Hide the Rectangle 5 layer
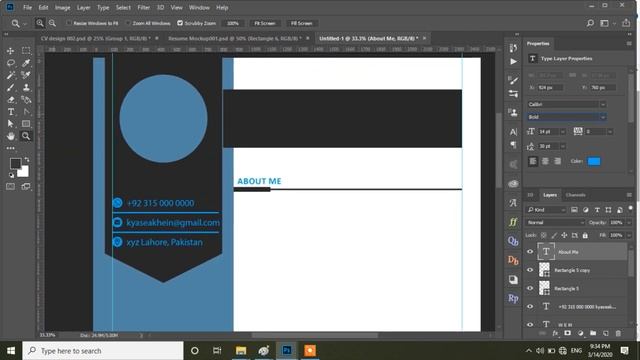Viewport: 640px width, 360px height. click(530, 288)
